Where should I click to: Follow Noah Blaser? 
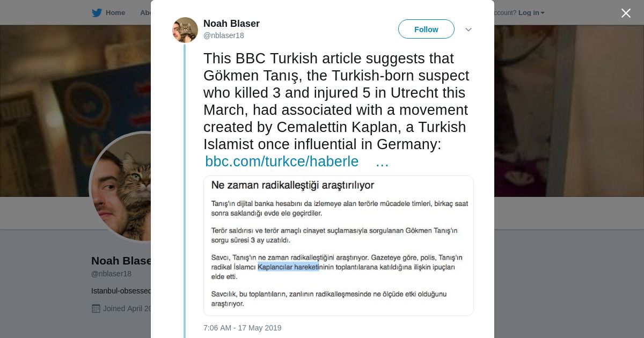426,30
